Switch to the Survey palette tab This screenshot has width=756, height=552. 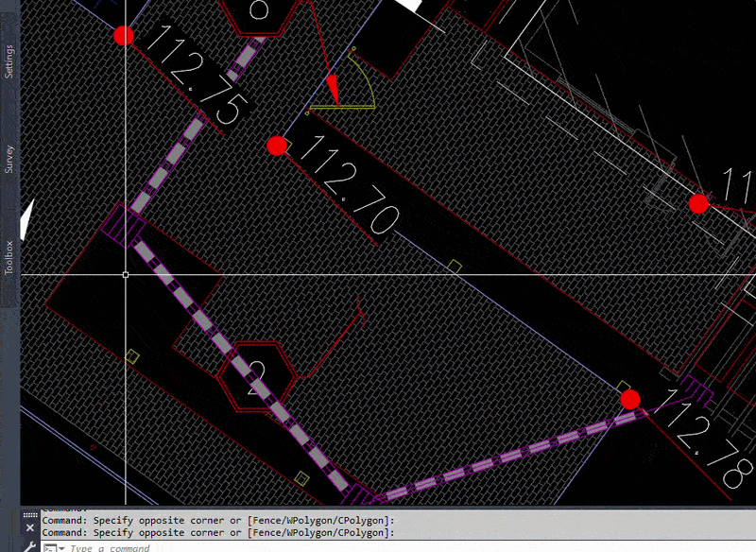tap(9, 159)
